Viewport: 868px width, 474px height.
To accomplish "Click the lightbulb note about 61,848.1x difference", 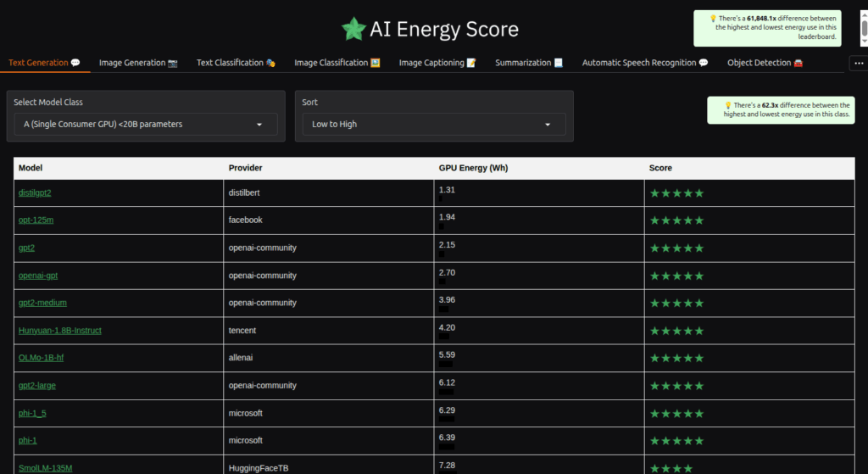I will [x=779, y=28].
